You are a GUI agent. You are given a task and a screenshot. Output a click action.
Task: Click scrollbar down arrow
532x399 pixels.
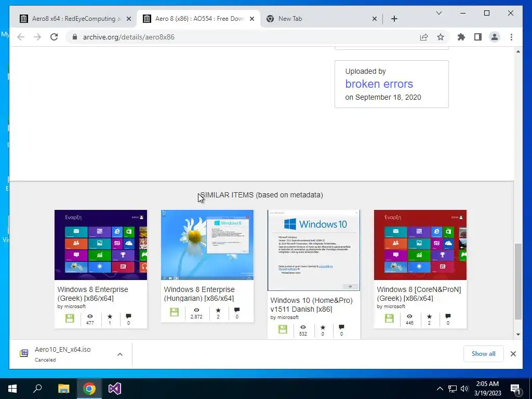click(x=518, y=334)
